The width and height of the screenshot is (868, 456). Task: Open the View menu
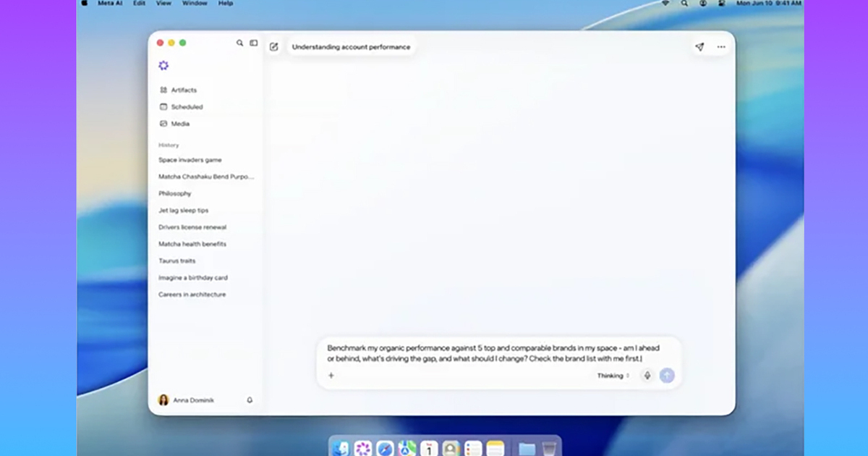point(163,4)
